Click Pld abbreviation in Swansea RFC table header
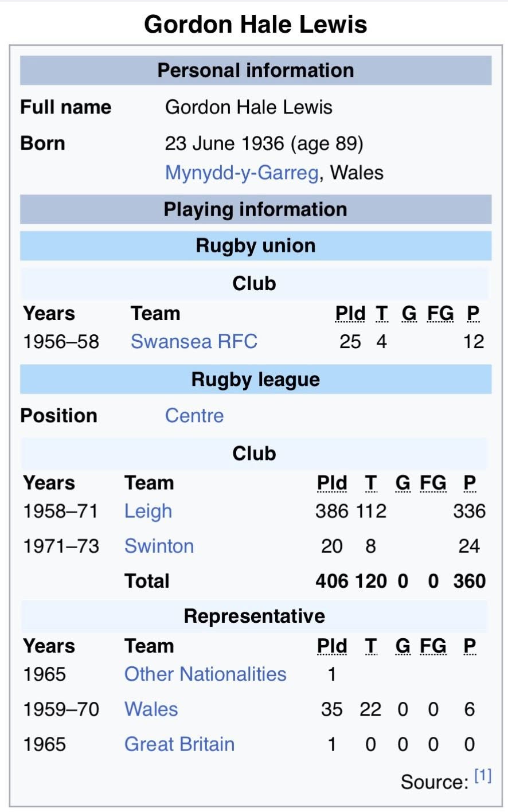The width and height of the screenshot is (508, 812). pyautogui.click(x=350, y=314)
